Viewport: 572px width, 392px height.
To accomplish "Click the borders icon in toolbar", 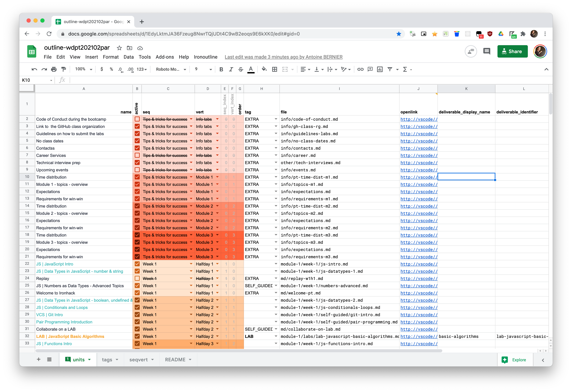I will [x=274, y=69].
